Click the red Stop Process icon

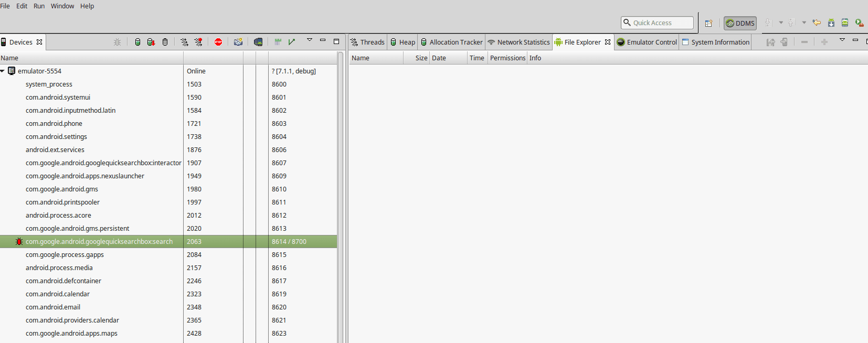click(218, 42)
